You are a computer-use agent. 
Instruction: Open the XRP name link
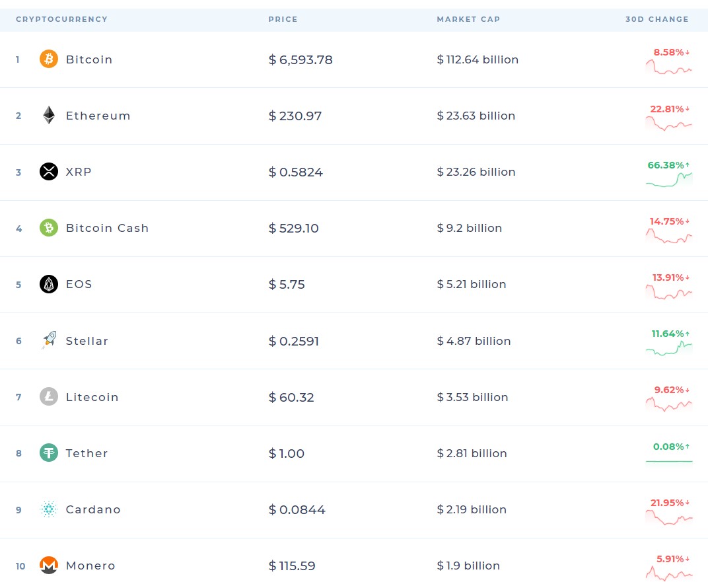tap(79, 172)
